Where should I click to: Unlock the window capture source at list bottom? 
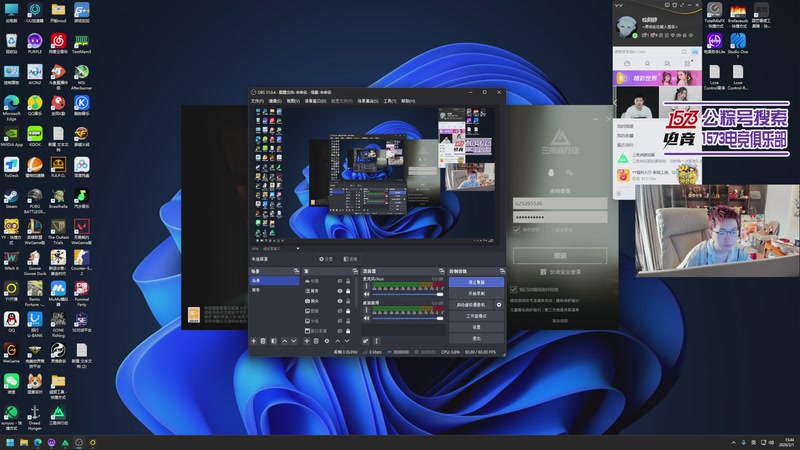point(348,331)
